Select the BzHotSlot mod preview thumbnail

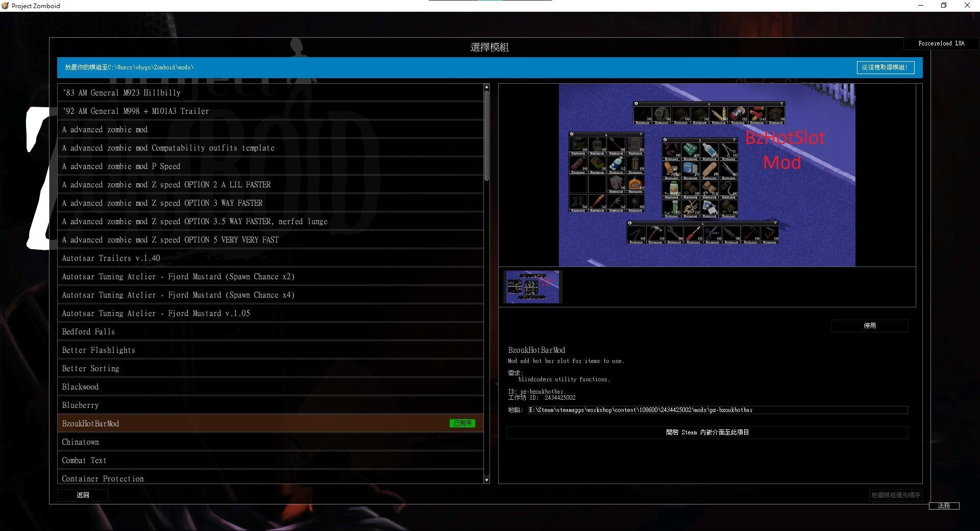pos(532,287)
